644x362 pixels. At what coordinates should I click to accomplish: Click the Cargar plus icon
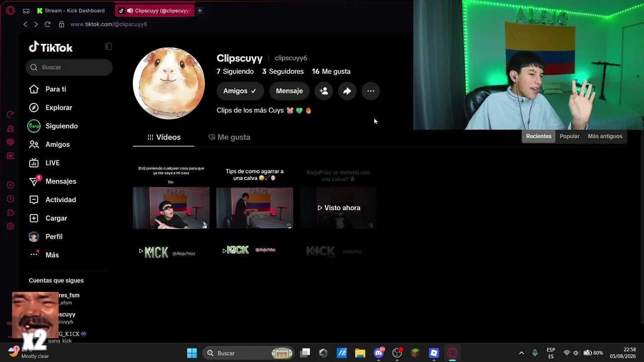pyautogui.click(x=34, y=218)
